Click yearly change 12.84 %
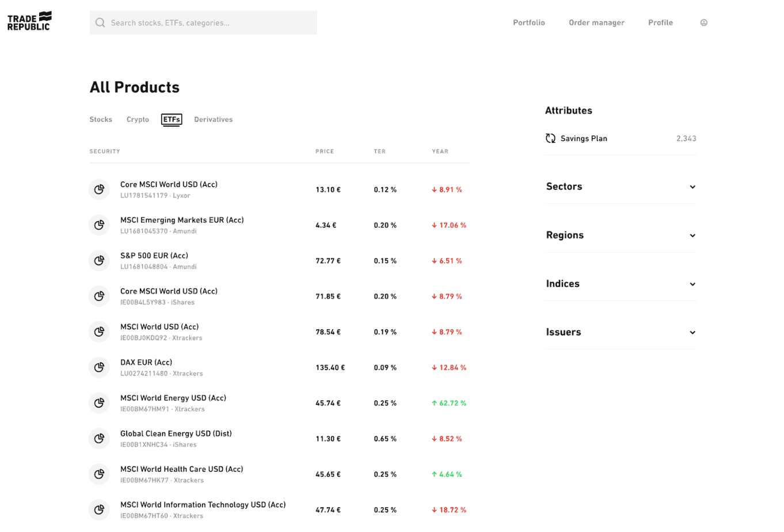 click(x=449, y=367)
